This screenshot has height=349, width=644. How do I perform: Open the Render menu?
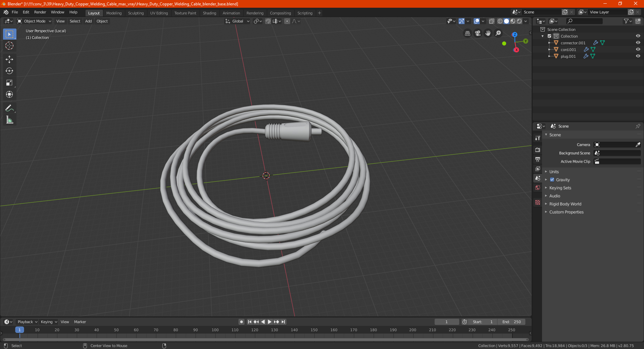(40, 12)
